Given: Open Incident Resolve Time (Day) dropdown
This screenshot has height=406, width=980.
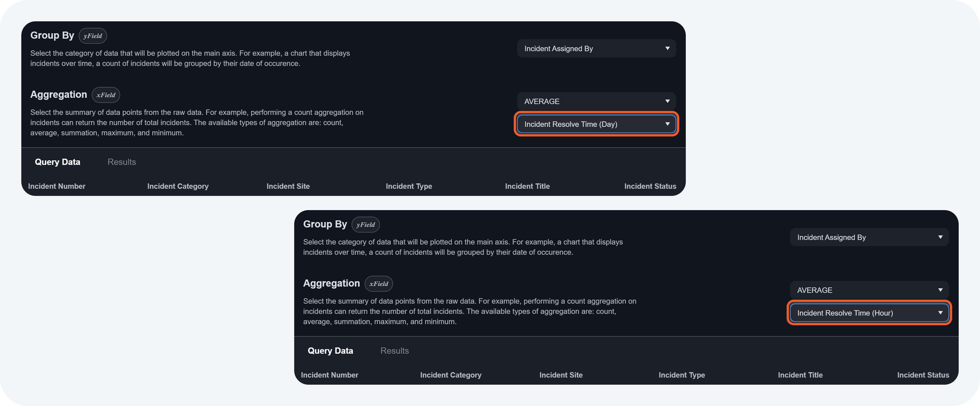Looking at the screenshot, I should (596, 124).
